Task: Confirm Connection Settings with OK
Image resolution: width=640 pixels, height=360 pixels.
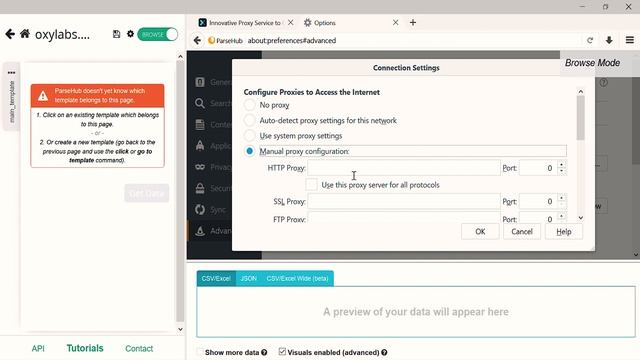Action: (480, 231)
